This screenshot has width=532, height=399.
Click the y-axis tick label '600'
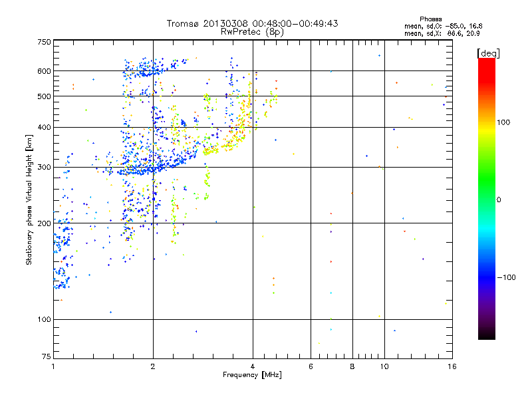point(44,71)
